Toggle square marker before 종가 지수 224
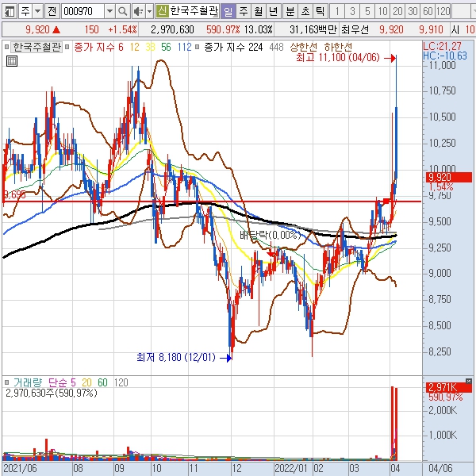Screen dimensions: 476x476 coord(198,47)
